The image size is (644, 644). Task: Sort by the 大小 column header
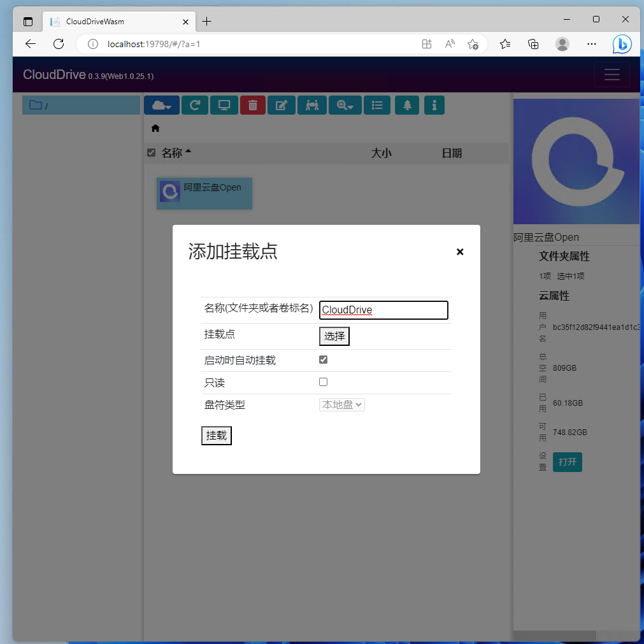(381, 153)
